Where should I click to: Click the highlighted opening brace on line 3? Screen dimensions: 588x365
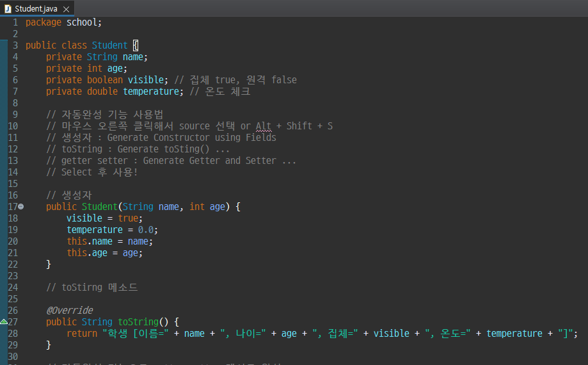(136, 45)
